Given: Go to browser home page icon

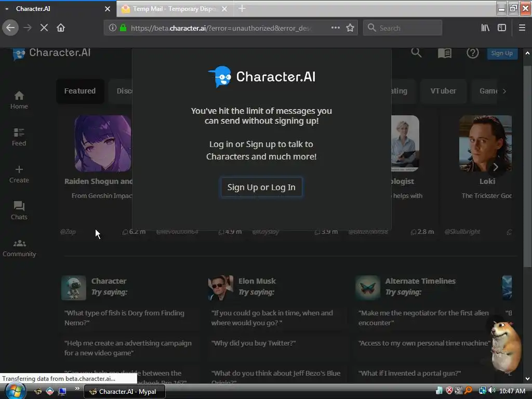Looking at the screenshot, I should (61, 28).
